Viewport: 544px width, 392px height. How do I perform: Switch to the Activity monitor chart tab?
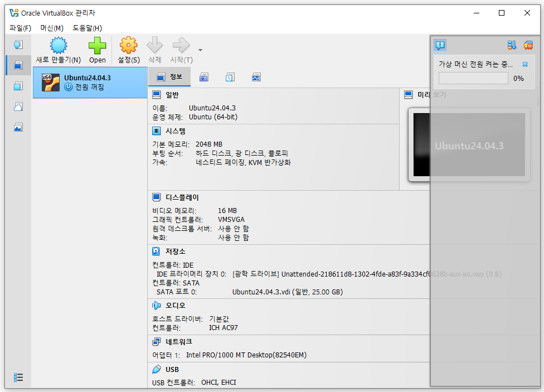256,78
